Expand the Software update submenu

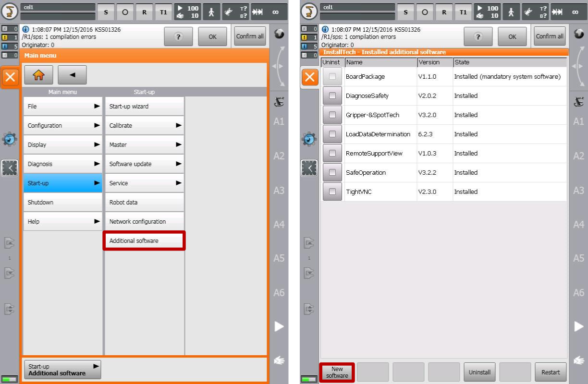click(144, 163)
